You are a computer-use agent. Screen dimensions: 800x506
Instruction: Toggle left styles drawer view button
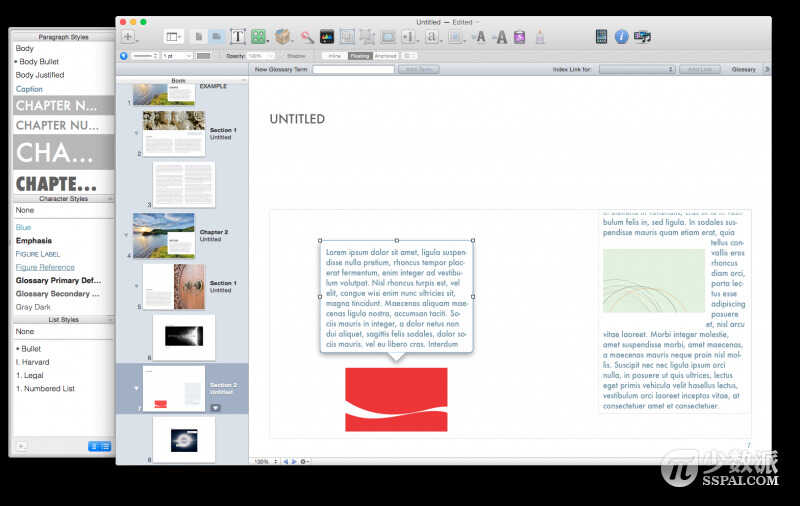click(94, 446)
